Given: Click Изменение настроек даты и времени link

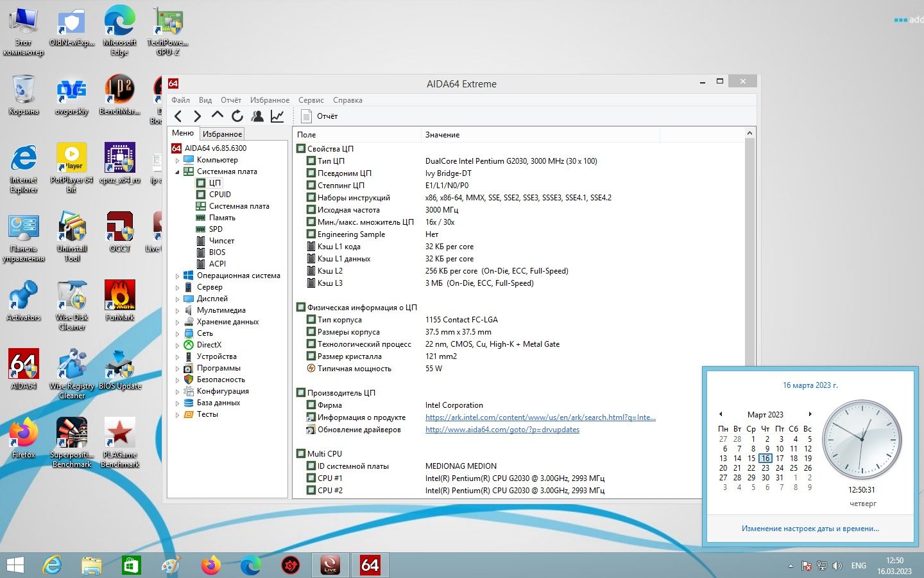Looking at the screenshot, I should (x=810, y=529).
